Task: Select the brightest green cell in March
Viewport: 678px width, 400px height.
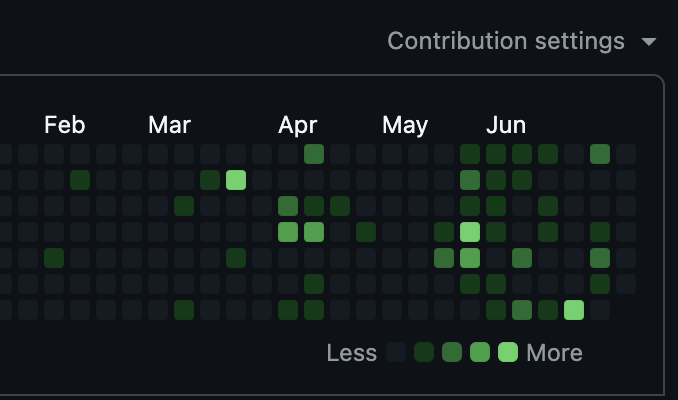Action: [x=236, y=180]
